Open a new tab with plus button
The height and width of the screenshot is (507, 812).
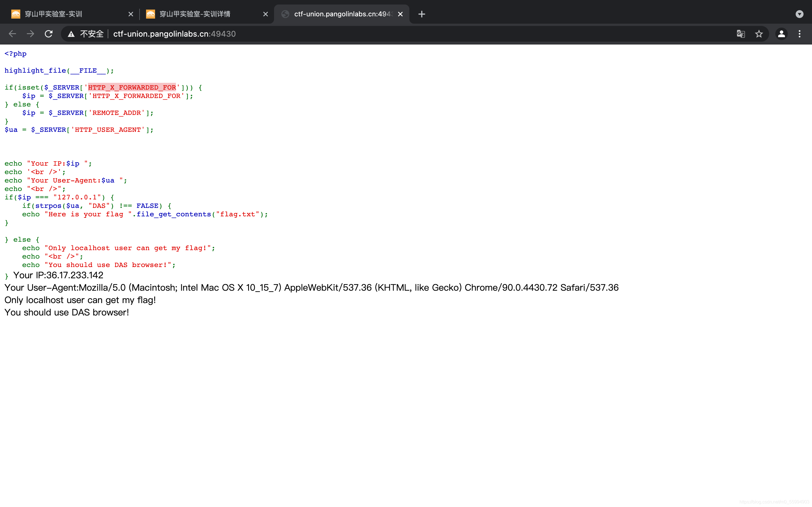(x=422, y=14)
